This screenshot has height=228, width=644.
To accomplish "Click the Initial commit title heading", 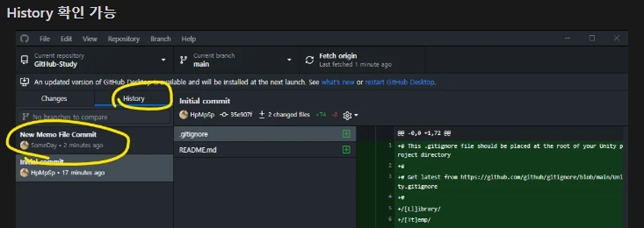I will click(x=205, y=101).
